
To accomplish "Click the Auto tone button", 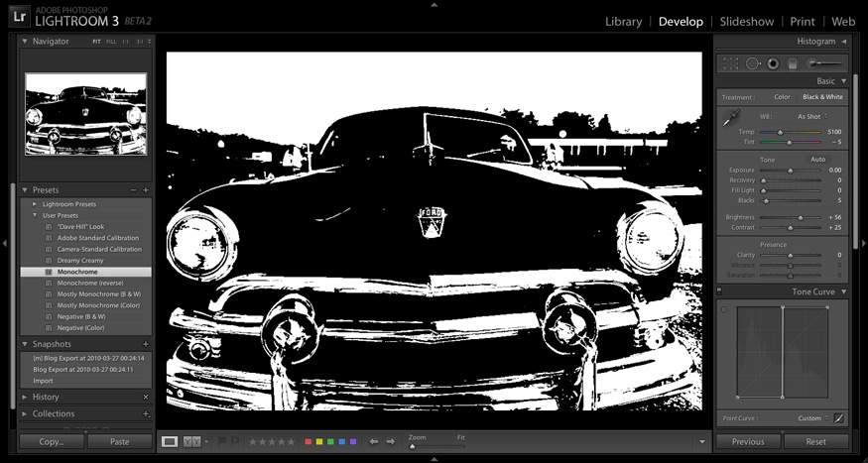I will [817, 160].
